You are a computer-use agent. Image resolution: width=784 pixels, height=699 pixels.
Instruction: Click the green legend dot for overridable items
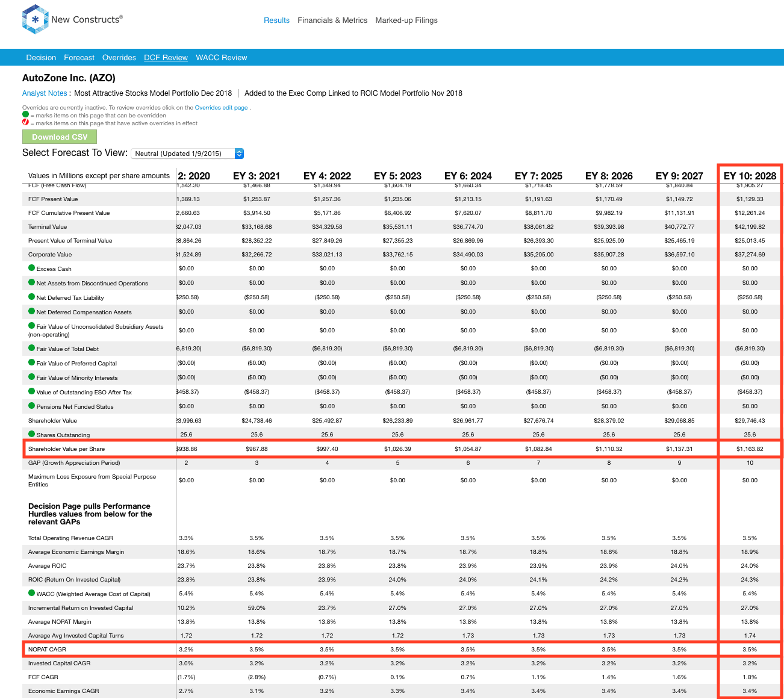(25, 114)
